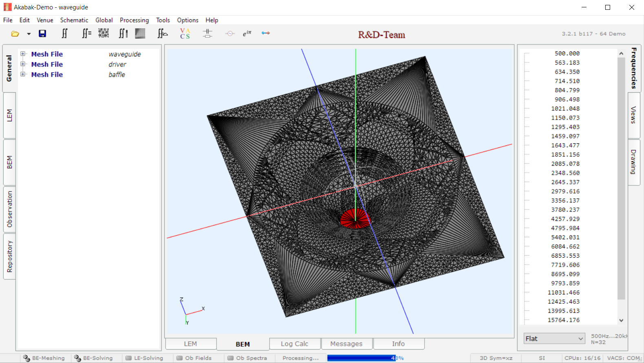
Task: Switch to the General side tab
Action: (9, 68)
